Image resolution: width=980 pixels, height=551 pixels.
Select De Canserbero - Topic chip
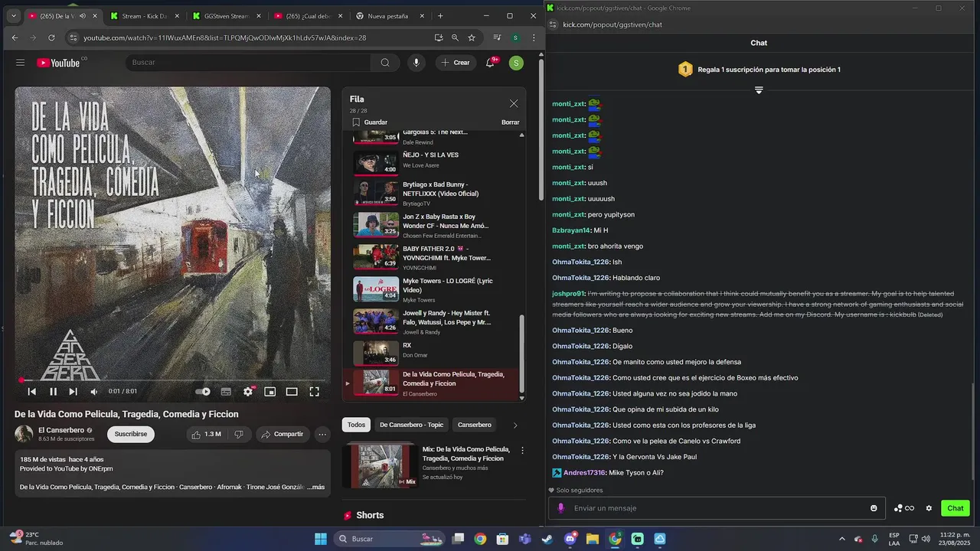click(x=411, y=425)
